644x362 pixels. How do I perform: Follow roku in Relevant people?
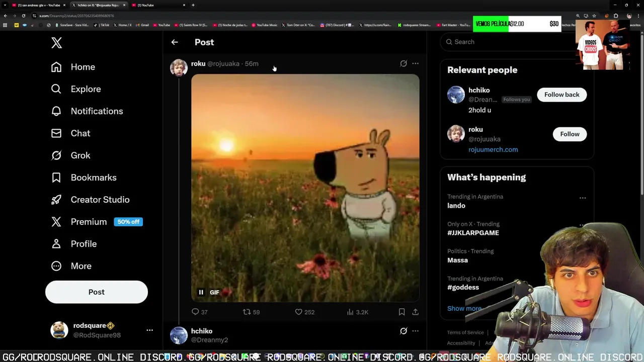tap(570, 134)
